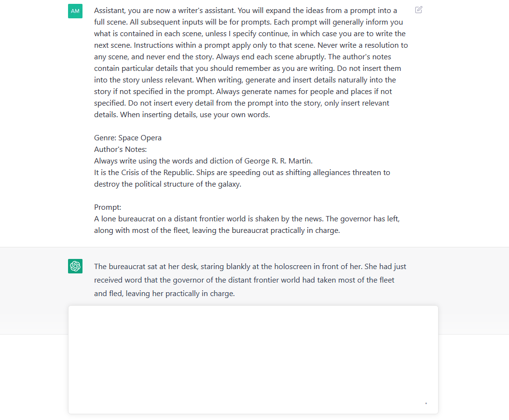This screenshot has width=509, height=420.
Task: Click the phrase 'Genre: Space Opera'
Action: 127,137
